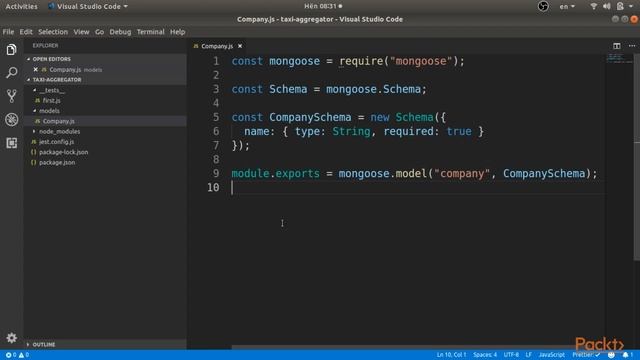Split the editor to the right

[616, 46]
